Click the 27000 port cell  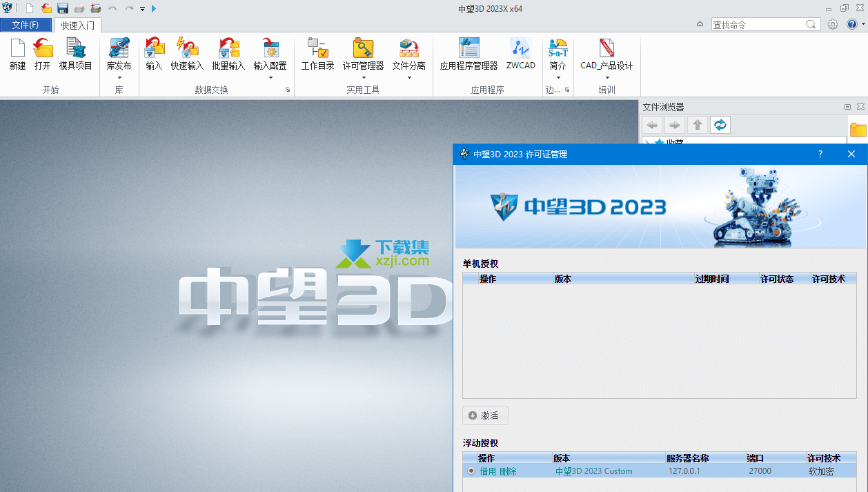coord(760,471)
